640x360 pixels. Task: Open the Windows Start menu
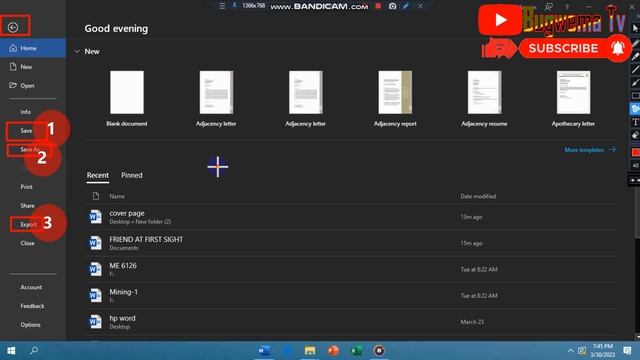click(x=11, y=351)
